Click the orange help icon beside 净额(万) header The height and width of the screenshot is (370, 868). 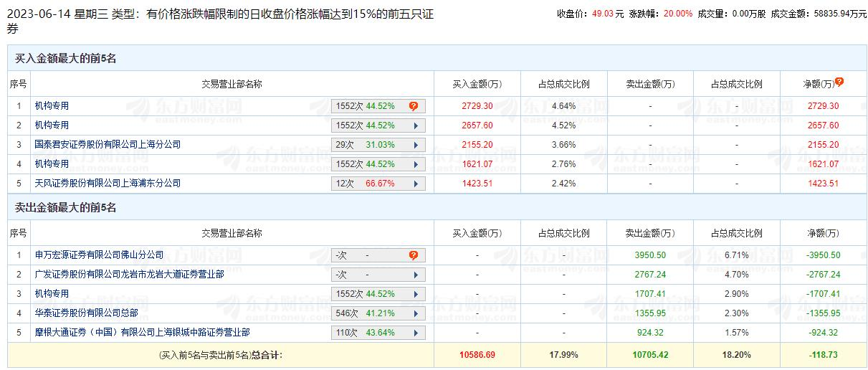point(839,82)
